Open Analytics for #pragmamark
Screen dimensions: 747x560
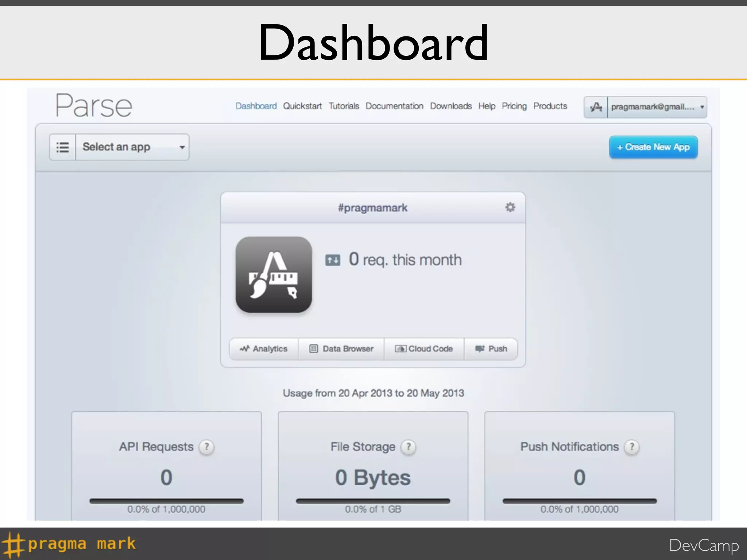click(x=264, y=349)
